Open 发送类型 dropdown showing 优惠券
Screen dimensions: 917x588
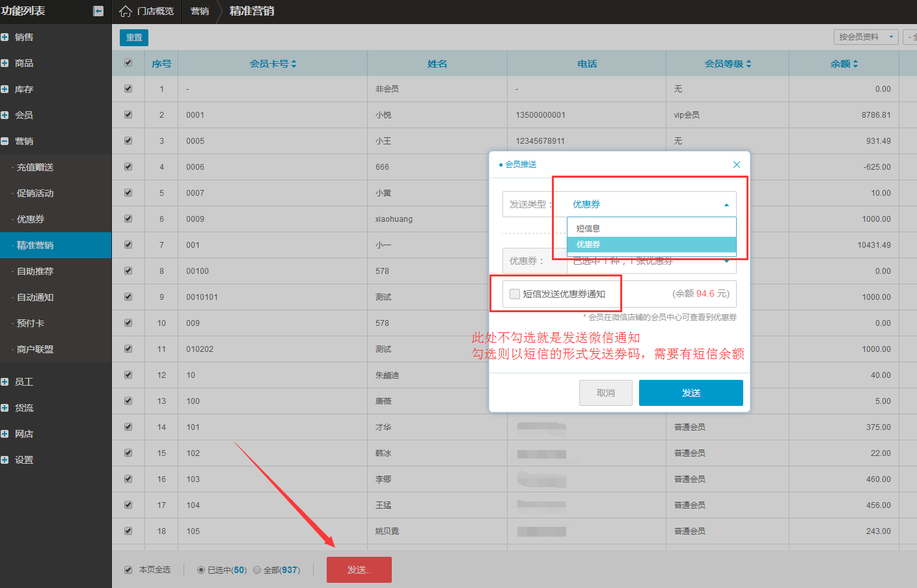[x=651, y=204]
